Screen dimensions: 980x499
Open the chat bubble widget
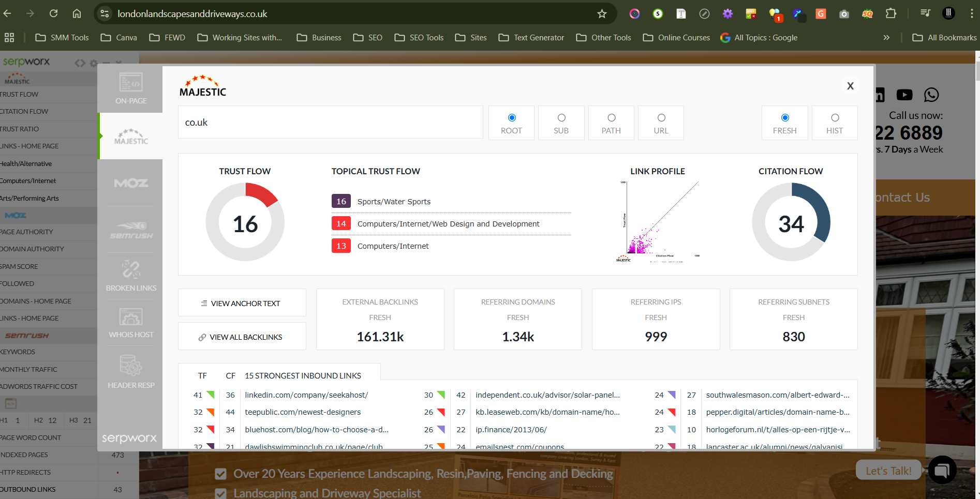pyautogui.click(x=942, y=470)
